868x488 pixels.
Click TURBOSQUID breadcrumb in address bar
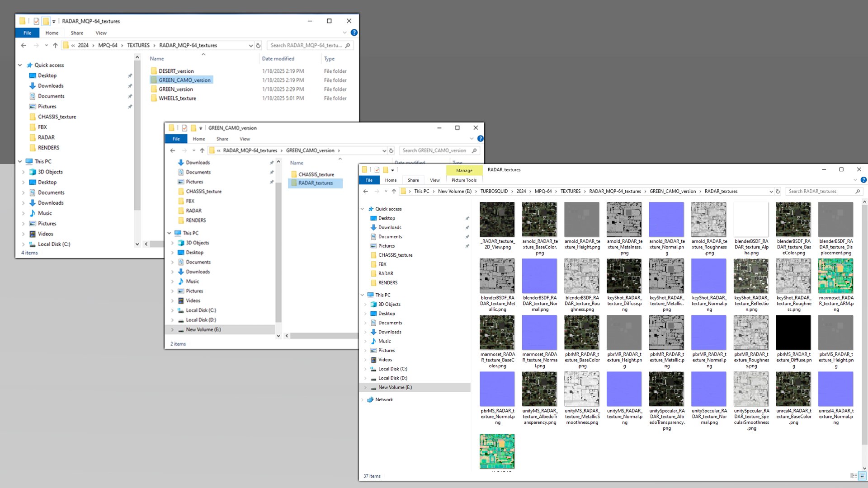pyautogui.click(x=494, y=191)
